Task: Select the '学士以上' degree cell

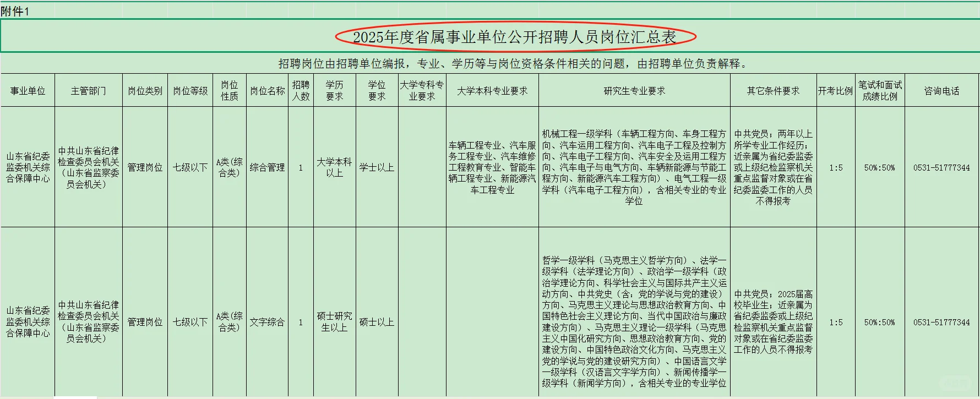Action: coord(377,167)
